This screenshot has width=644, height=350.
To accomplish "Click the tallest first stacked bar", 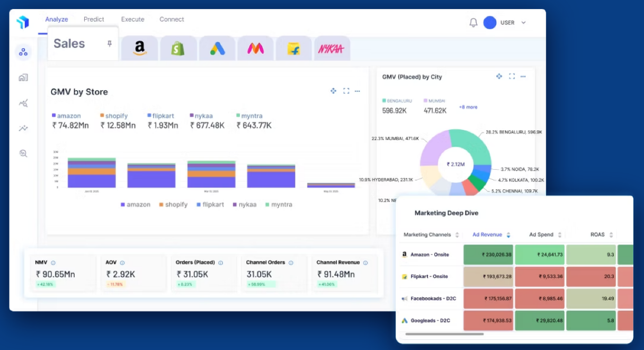I will 92,173.
